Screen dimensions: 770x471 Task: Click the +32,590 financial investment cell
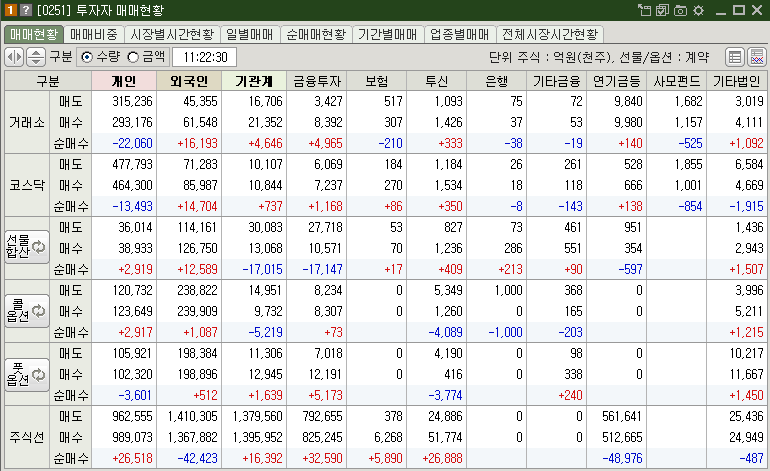317,458
